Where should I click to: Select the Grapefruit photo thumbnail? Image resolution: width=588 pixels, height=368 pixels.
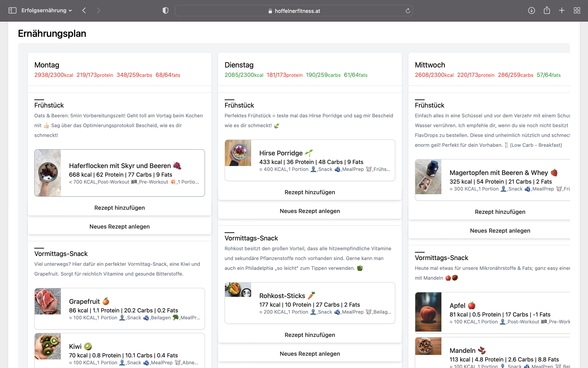[x=48, y=301]
